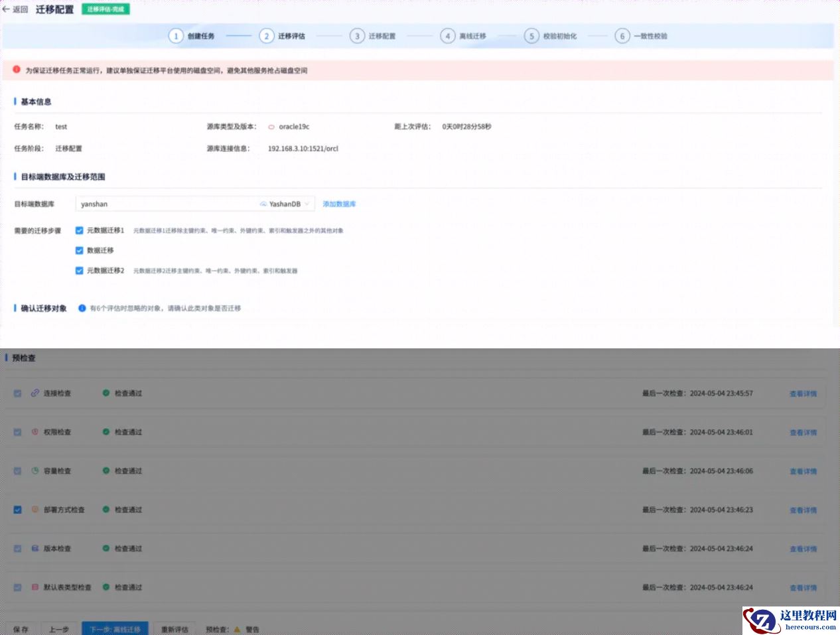
Task: Toggle the 连接检查 checkbox
Action: point(18,393)
